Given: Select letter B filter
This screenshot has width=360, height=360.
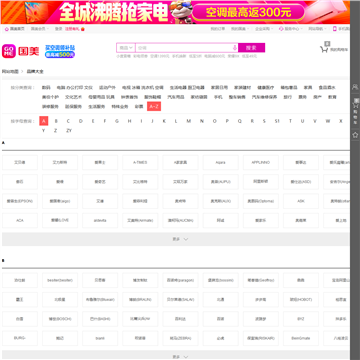Looking at the screenshot, I should click(56, 121).
